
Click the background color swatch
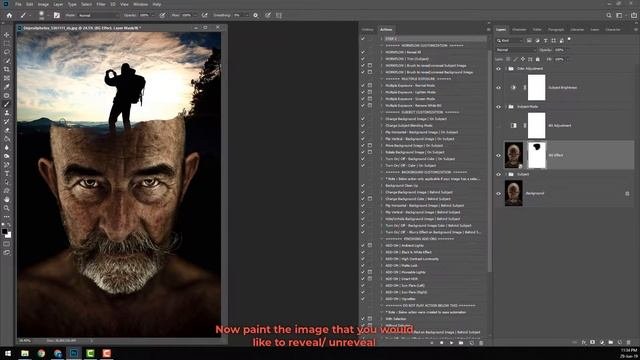8,235
